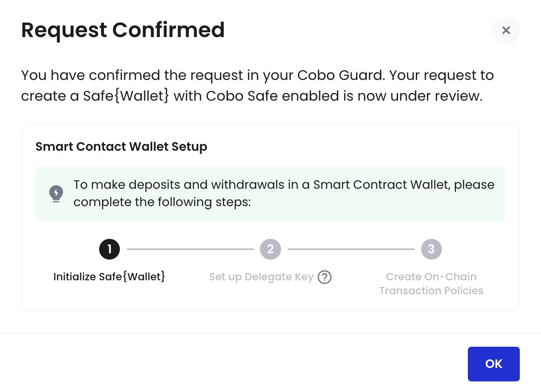
Task: Click the line connecting steps 1 and 2
Action: [x=190, y=249]
